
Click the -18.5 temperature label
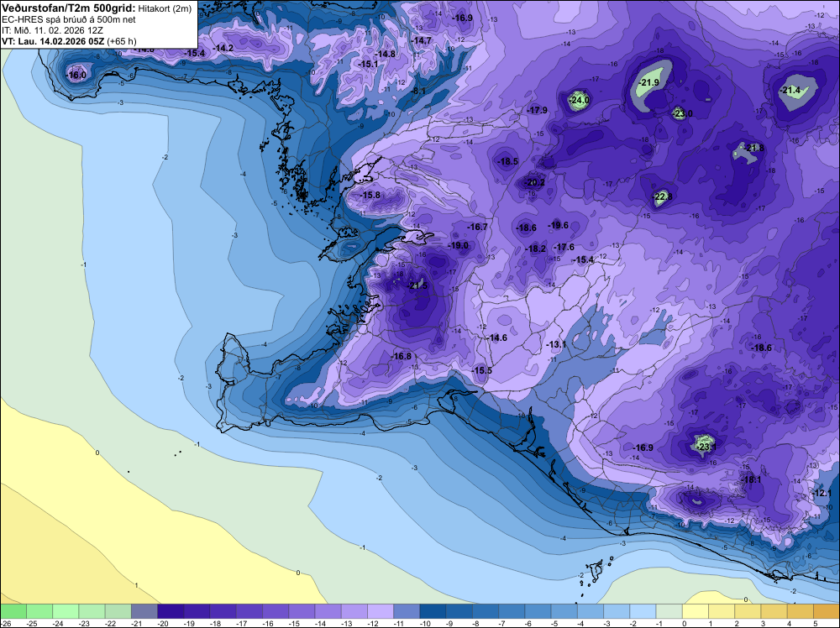click(508, 161)
